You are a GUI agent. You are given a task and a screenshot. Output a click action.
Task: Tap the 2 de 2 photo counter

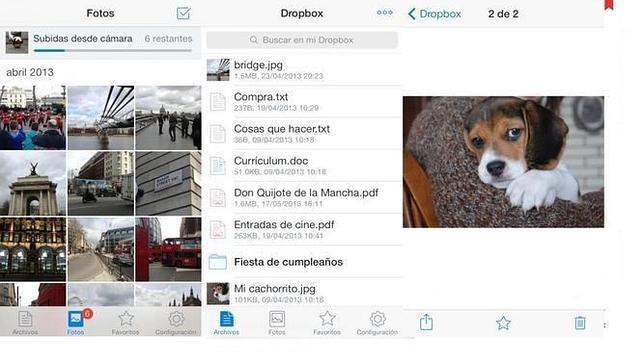point(503,14)
